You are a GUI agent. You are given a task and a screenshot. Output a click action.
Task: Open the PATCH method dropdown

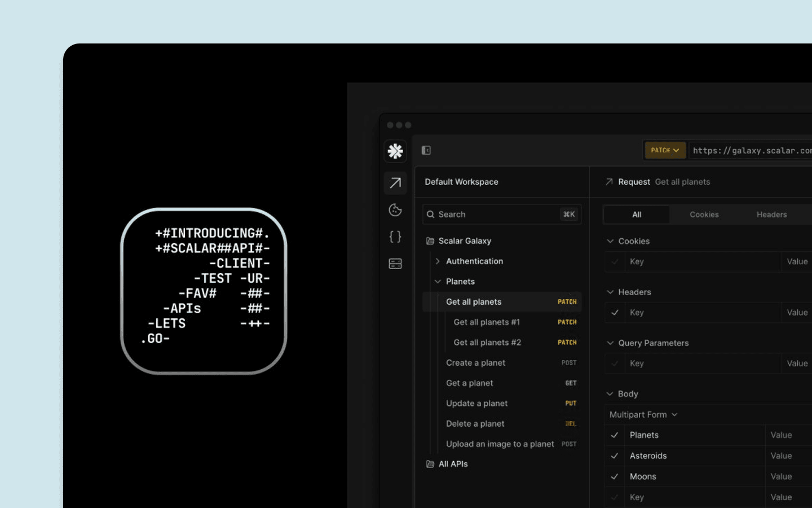(665, 150)
